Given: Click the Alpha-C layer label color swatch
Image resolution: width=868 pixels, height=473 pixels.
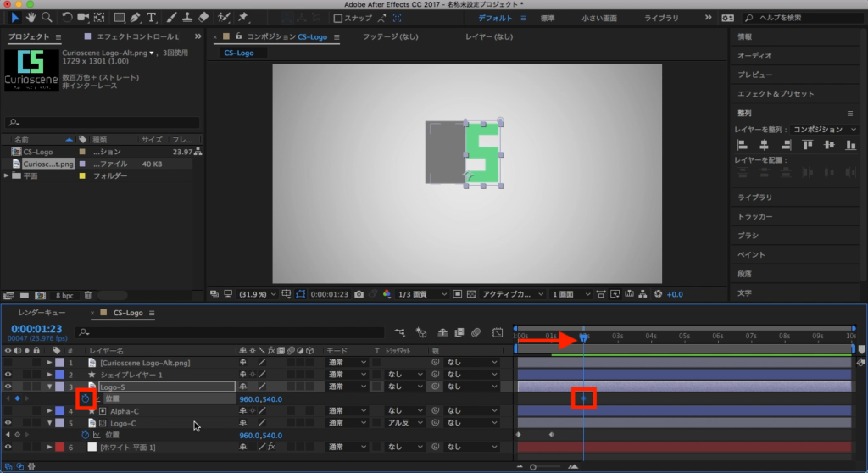Looking at the screenshot, I should tap(59, 411).
